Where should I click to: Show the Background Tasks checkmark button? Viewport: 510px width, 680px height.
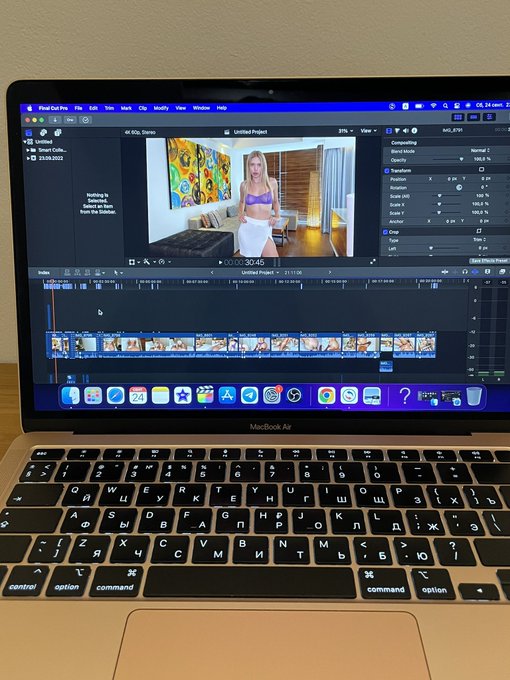pos(85,120)
